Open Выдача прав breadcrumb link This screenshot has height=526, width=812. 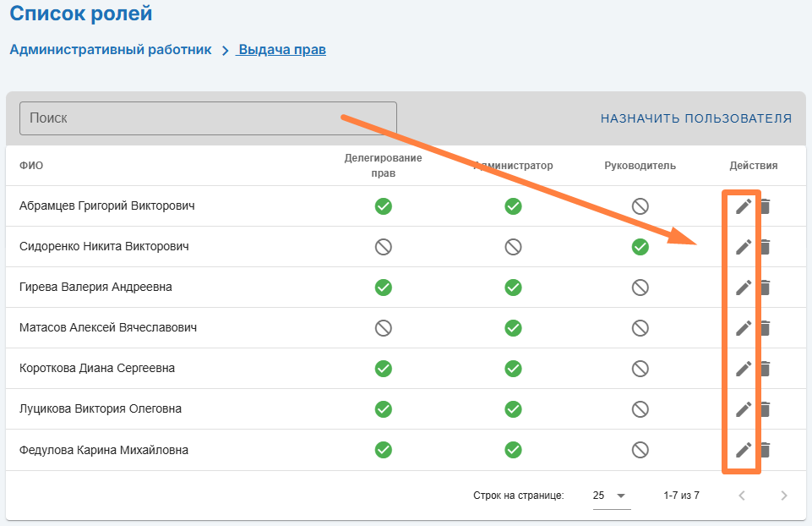coord(282,50)
